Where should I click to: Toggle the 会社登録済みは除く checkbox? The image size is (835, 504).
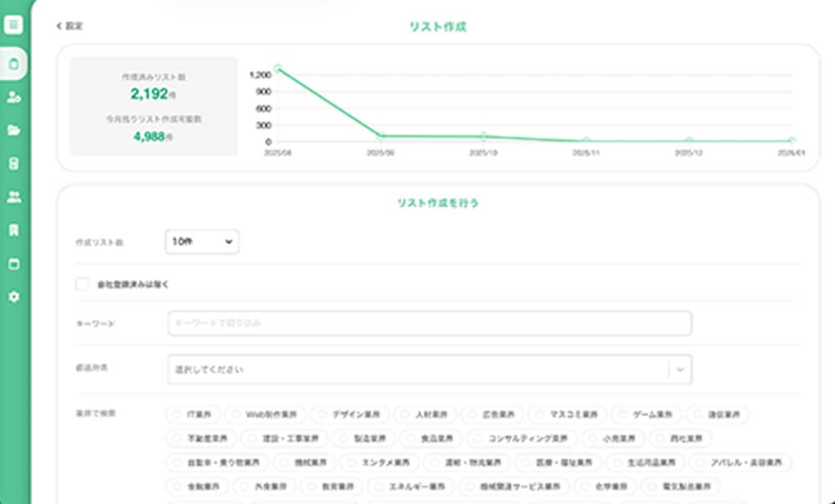pos(82,285)
